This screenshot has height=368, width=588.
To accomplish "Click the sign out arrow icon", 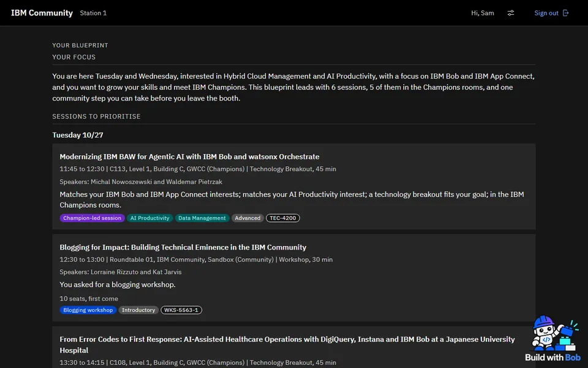I will pyautogui.click(x=565, y=13).
